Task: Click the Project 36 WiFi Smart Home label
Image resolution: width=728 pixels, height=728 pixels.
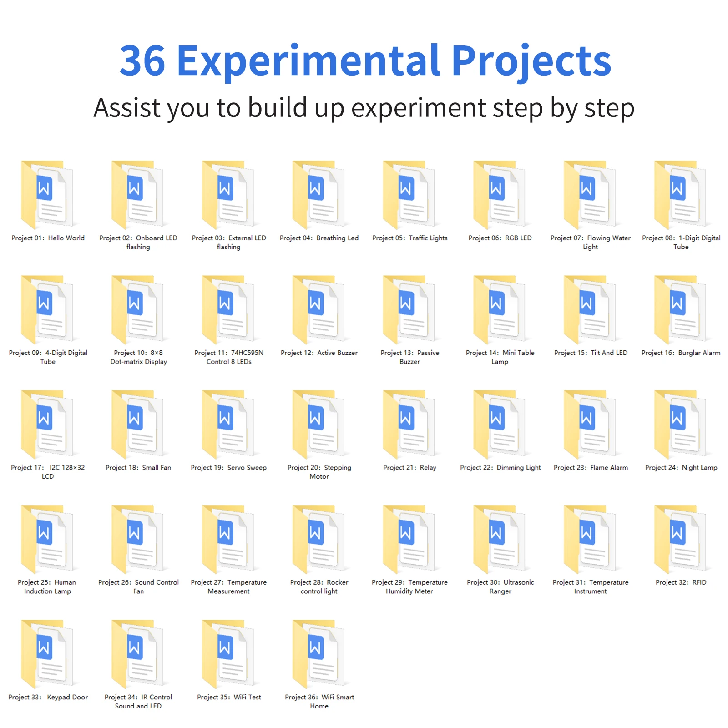Action: [319, 701]
